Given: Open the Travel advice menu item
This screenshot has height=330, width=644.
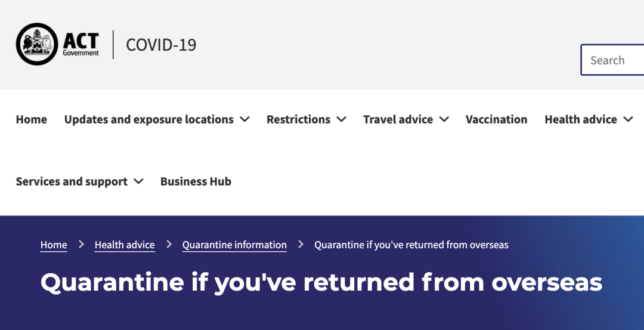Looking at the screenshot, I should pyautogui.click(x=398, y=119).
